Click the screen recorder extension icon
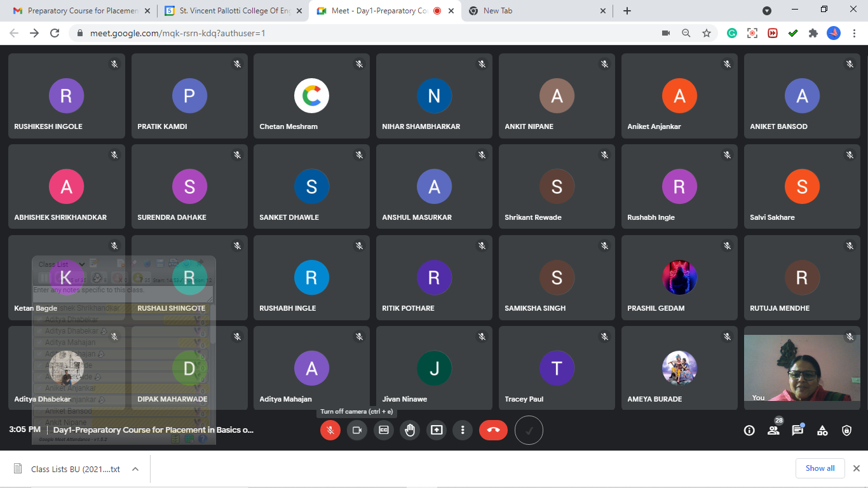This screenshot has width=868, height=488. pos(752,33)
